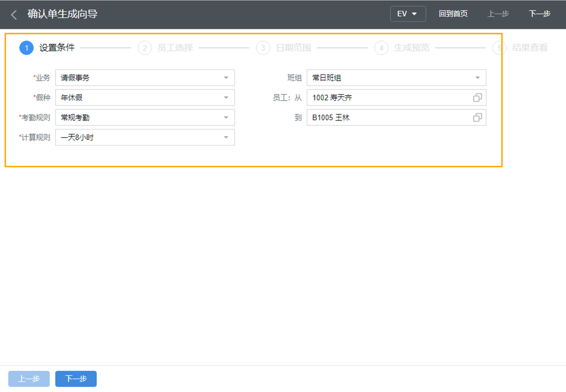Click 回到首页 in the header
Screen dimensions: 566x392
(x=453, y=14)
